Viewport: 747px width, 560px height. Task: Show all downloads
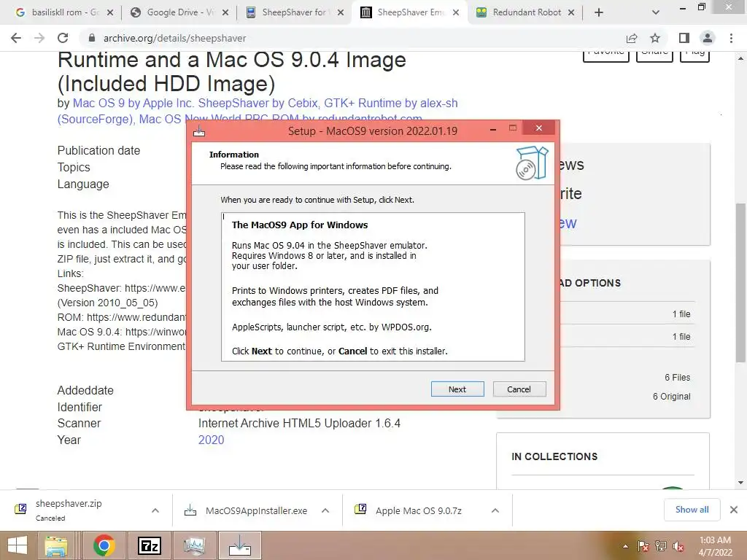pyautogui.click(x=692, y=510)
